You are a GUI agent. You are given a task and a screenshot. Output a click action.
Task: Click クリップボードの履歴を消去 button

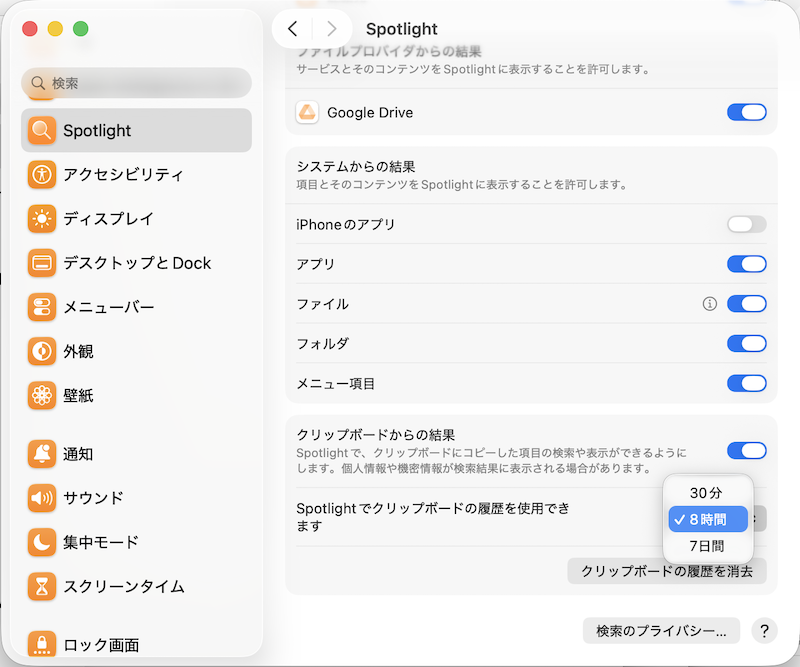tap(667, 571)
